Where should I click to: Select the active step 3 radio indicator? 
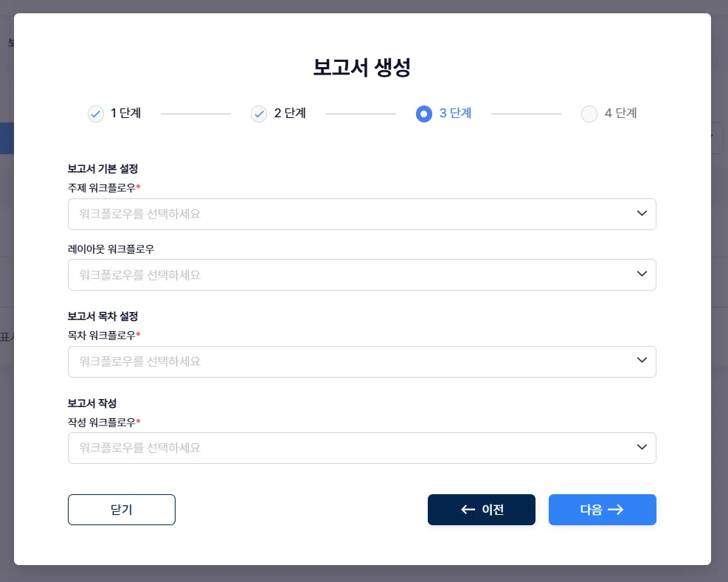click(x=424, y=114)
